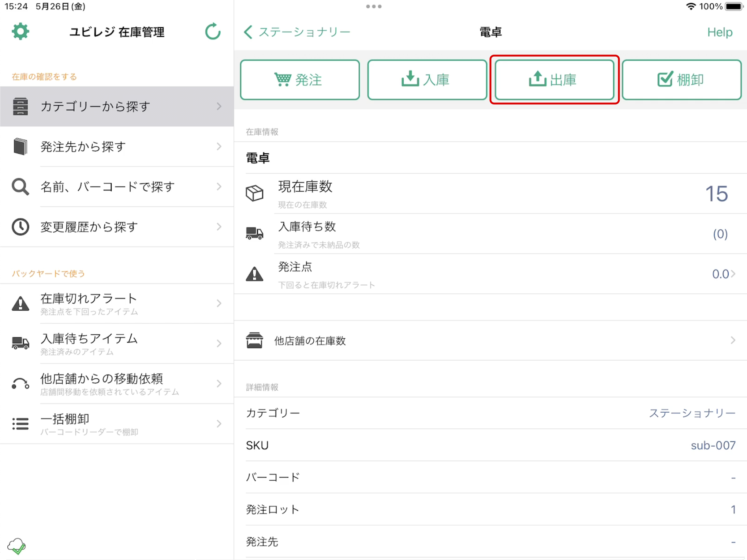Tap the バーコード detail row
The height and width of the screenshot is (560, 747).
pos(490,477)
